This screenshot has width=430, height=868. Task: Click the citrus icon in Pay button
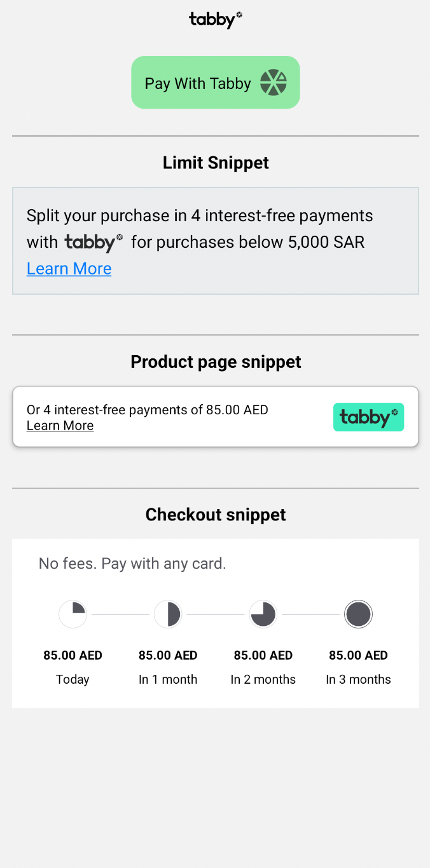click(274, 83)
